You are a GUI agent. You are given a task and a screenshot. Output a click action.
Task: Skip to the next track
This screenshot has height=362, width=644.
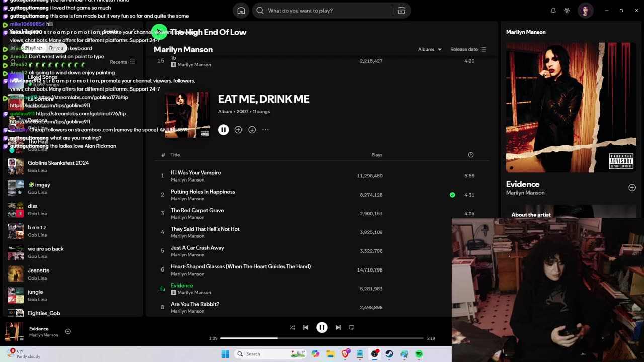[338, 327]
